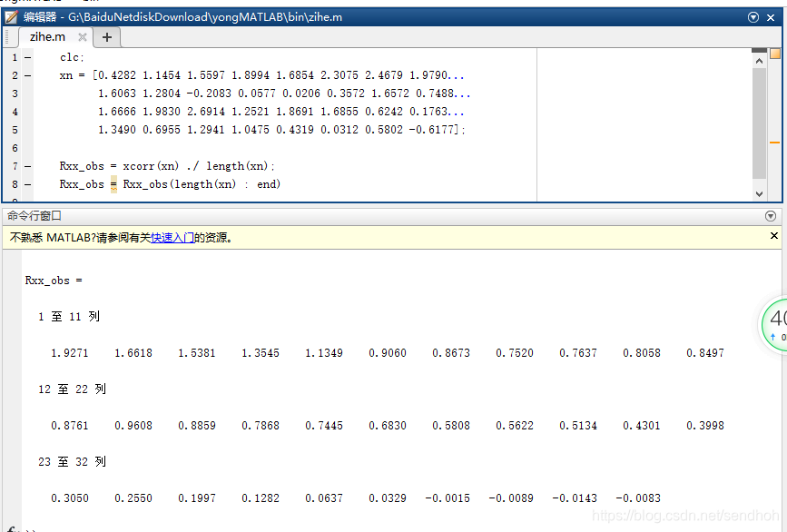This screenshot has height=532, width=787.
Task: Click the 命令行窗口 panel title
Action: 34,216
